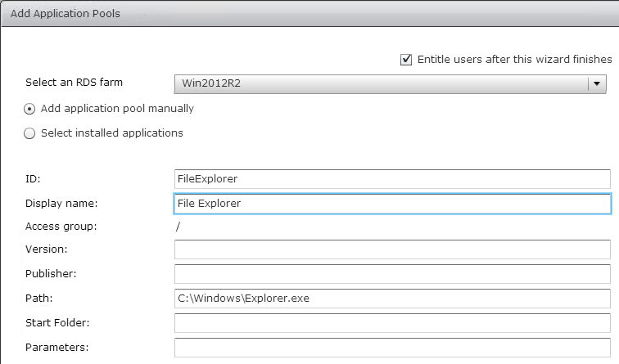
Task: Click the Win2012R2 farm combo box
Action: point(390,83)
